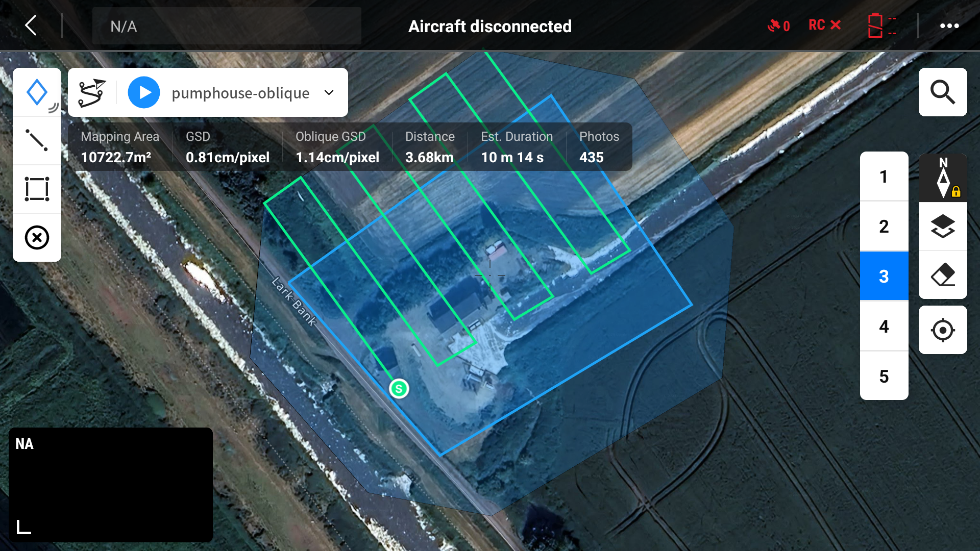Select the rectangle area tool
Screen dimensions: 980x551
(x=37, y=189)
